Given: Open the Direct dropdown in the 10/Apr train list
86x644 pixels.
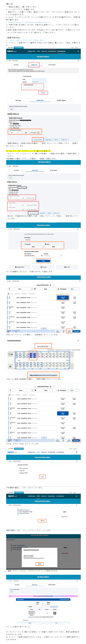Looking at the screenshot, I should 74,289.
